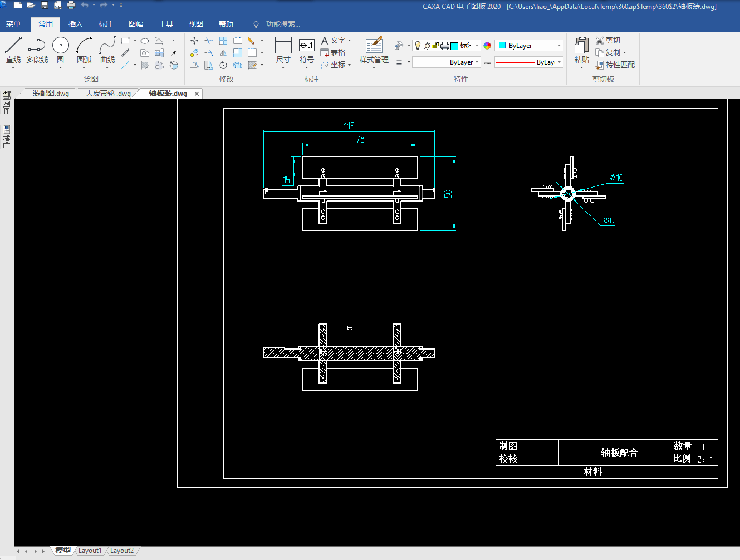Toggle the layer lightbulb on/off

tap(418, 46)
